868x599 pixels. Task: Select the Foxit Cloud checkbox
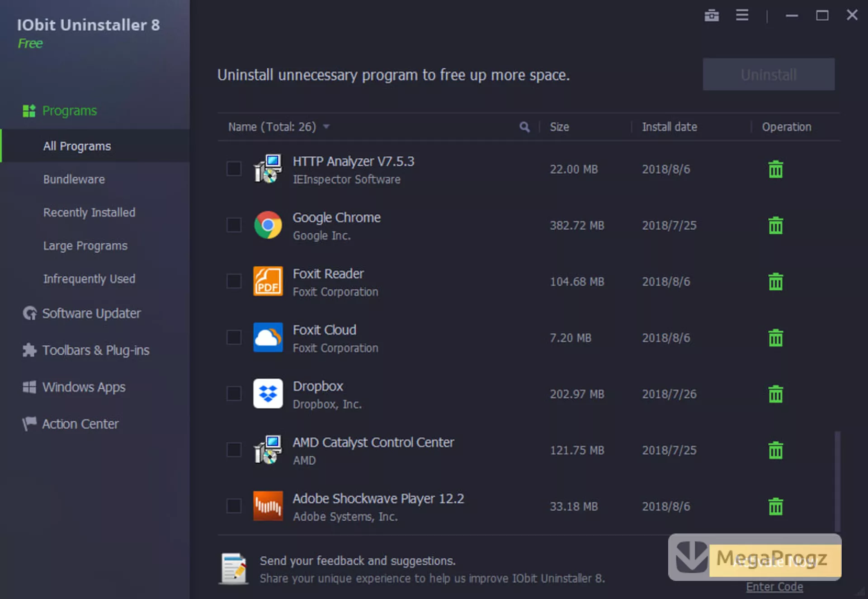[x=234, y=337]
